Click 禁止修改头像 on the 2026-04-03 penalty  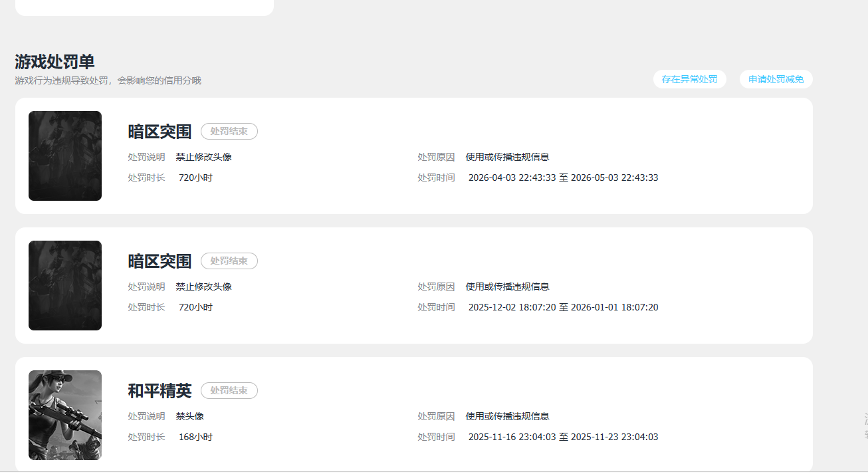tap(204, 157)
